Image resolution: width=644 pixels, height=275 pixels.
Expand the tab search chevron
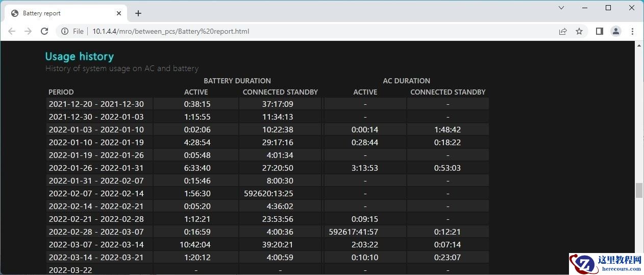pyautogui.click(x=561, y=8)
